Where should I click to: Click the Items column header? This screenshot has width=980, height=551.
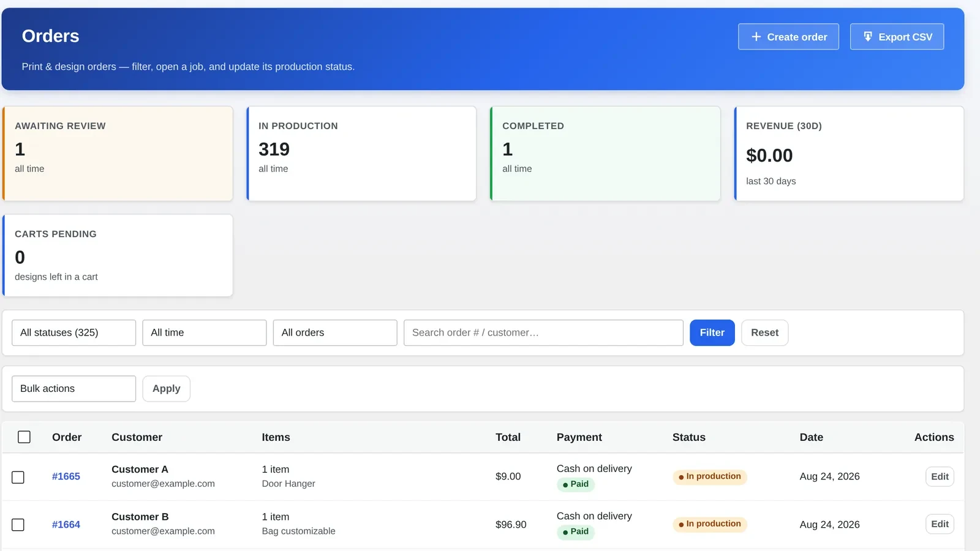coord(276,437)
